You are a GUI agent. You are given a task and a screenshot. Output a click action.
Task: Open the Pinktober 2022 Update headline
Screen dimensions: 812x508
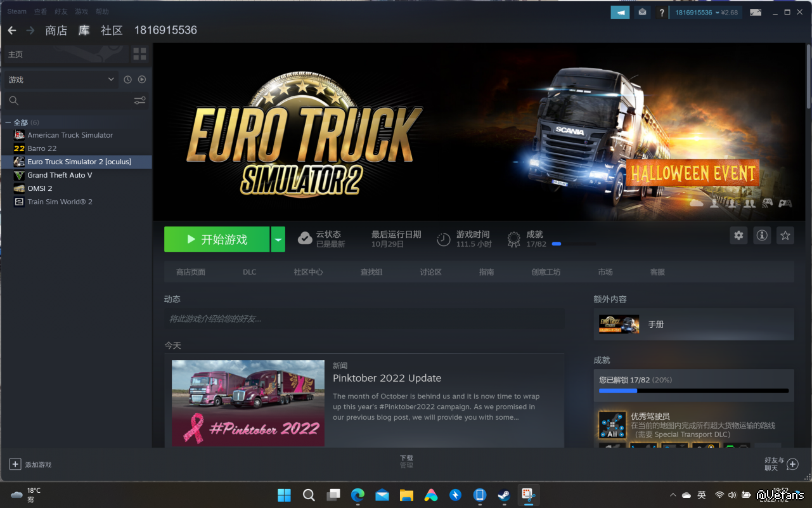point(387,378)
